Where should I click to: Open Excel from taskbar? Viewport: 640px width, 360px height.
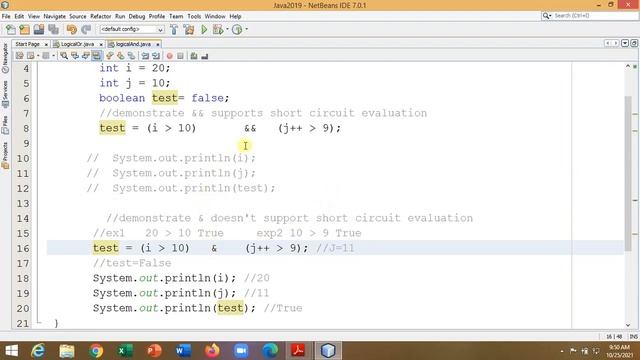coord(125,351)
